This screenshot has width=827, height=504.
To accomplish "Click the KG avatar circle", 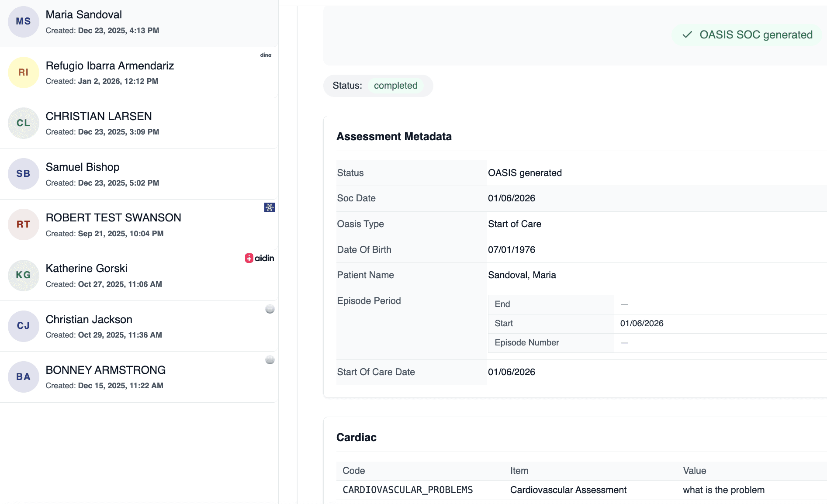I will click(x=24, y=275).
